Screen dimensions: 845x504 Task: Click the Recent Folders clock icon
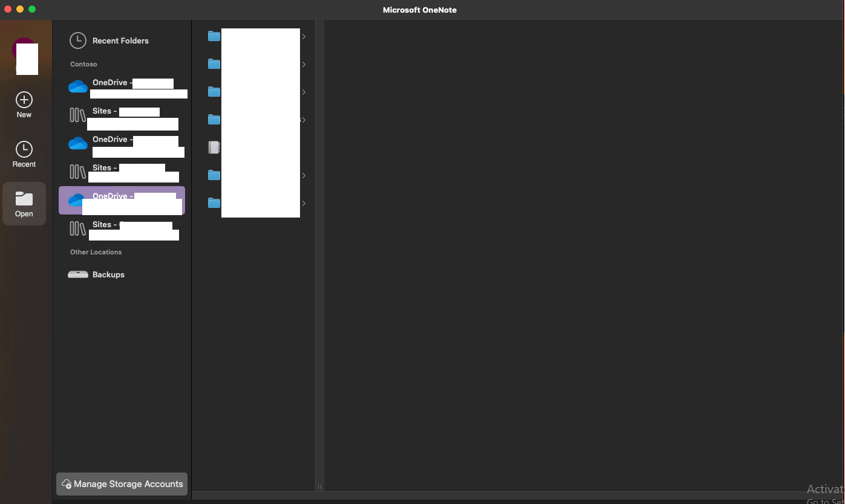(x=78, y=40)
